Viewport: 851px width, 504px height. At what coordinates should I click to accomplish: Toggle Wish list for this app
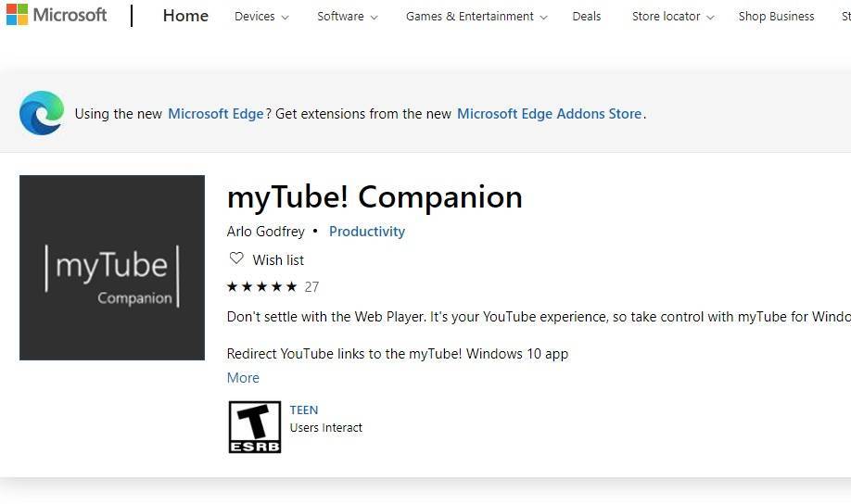coord(277,260)
